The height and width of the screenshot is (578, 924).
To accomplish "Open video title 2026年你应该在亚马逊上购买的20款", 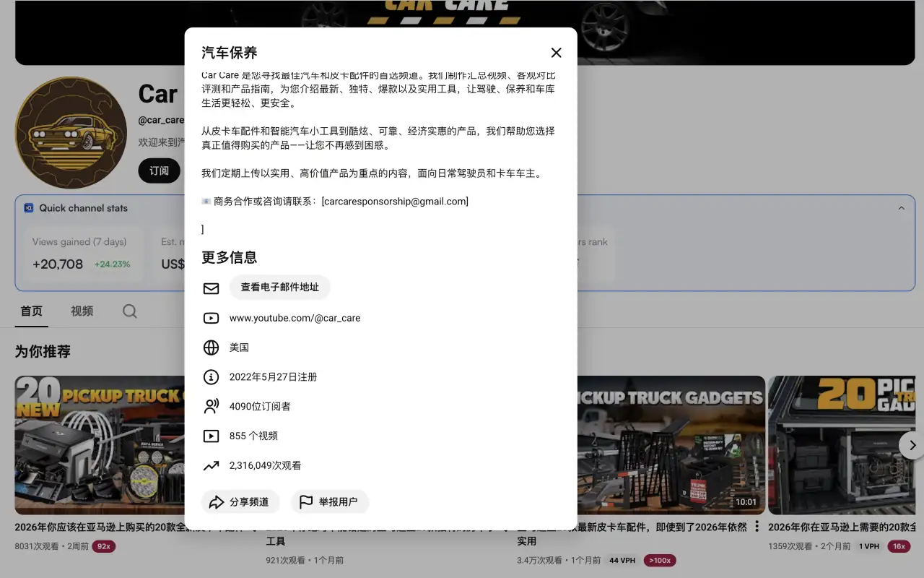I will pos(100,527).
